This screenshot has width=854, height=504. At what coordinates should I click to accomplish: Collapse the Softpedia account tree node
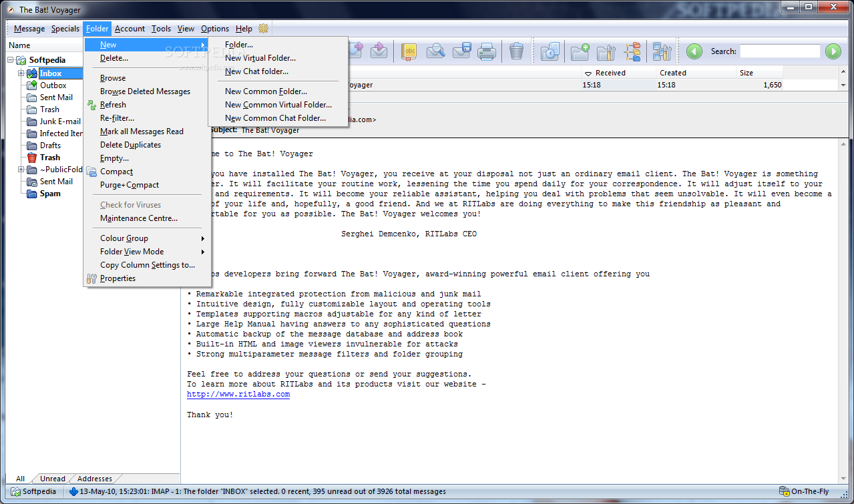[x=11, y=60]
